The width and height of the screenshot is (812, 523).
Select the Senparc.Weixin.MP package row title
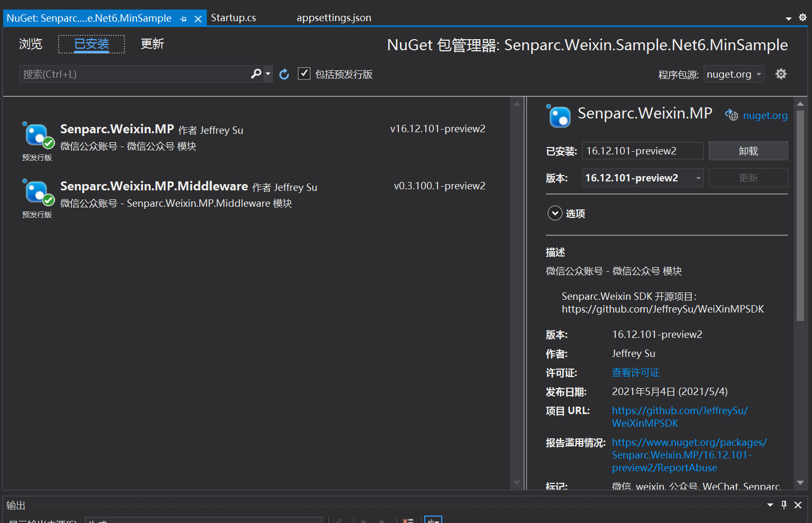pyautogui.click(x=117, y=129)
